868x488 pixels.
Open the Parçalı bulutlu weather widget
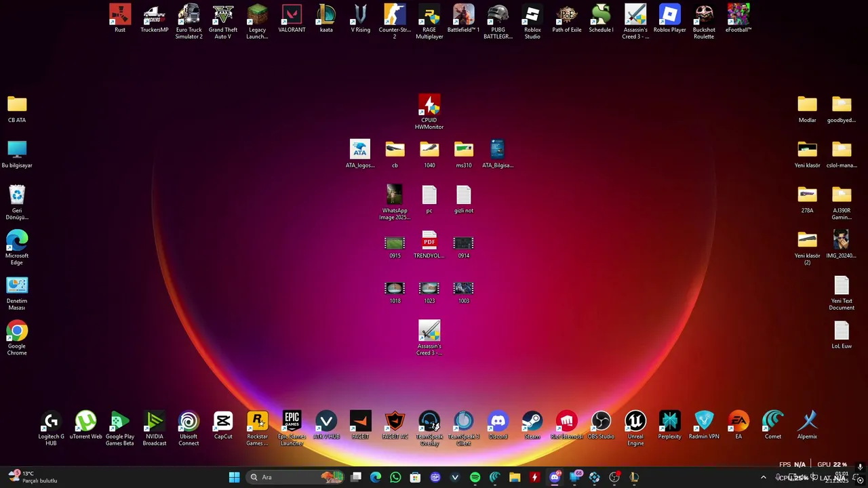33,477
